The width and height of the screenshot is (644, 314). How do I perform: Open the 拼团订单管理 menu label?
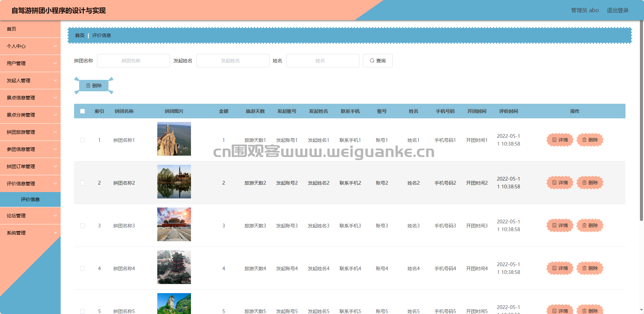pyautogui.click(x=21, y=166)
